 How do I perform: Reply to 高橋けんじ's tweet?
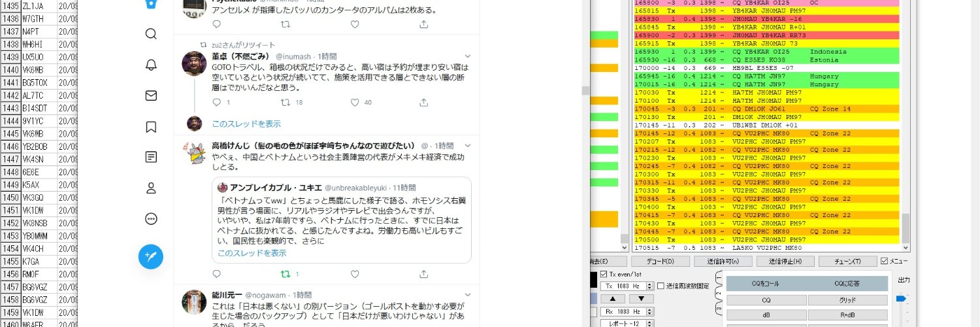coord(217,274)
